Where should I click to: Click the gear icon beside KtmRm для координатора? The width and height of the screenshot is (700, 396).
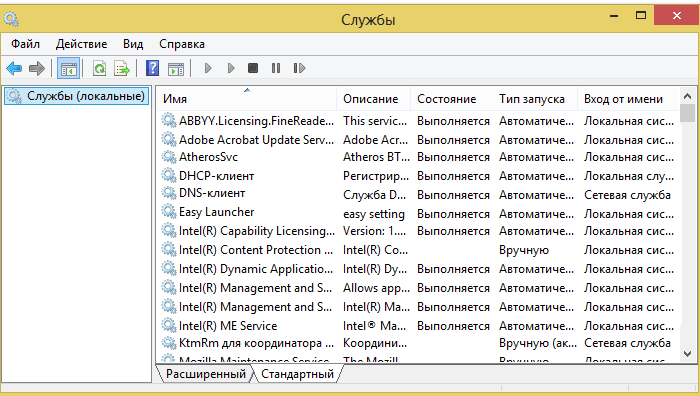point(169,343)
